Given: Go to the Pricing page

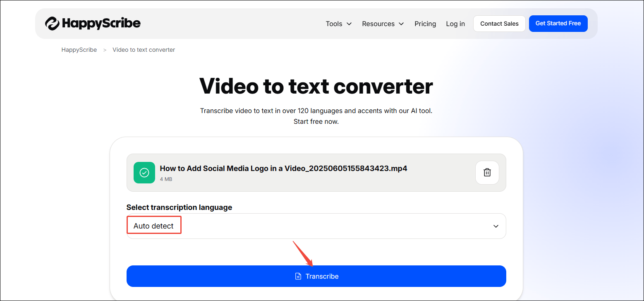Looking at the screenshot, I should [425, 24].
